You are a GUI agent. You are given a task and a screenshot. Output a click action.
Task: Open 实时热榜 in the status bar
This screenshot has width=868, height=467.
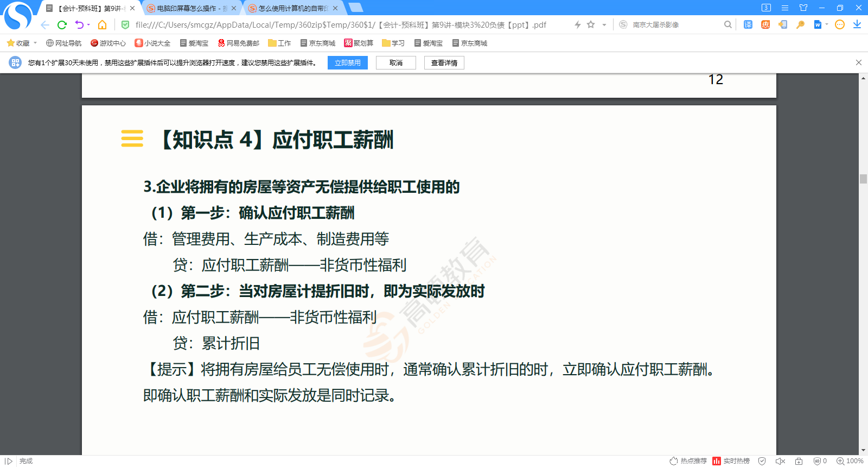(x=731, y=461)
